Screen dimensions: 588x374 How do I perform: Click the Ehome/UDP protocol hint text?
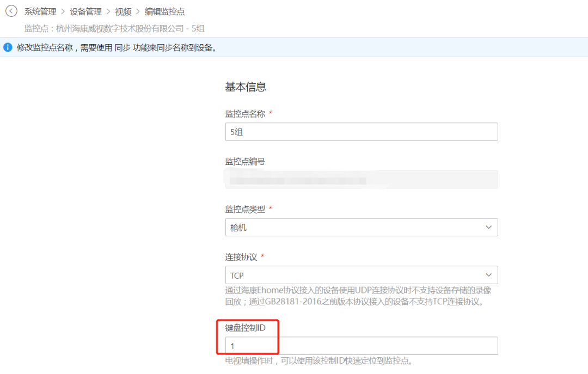pyautogui.click(x=358, y=296)
